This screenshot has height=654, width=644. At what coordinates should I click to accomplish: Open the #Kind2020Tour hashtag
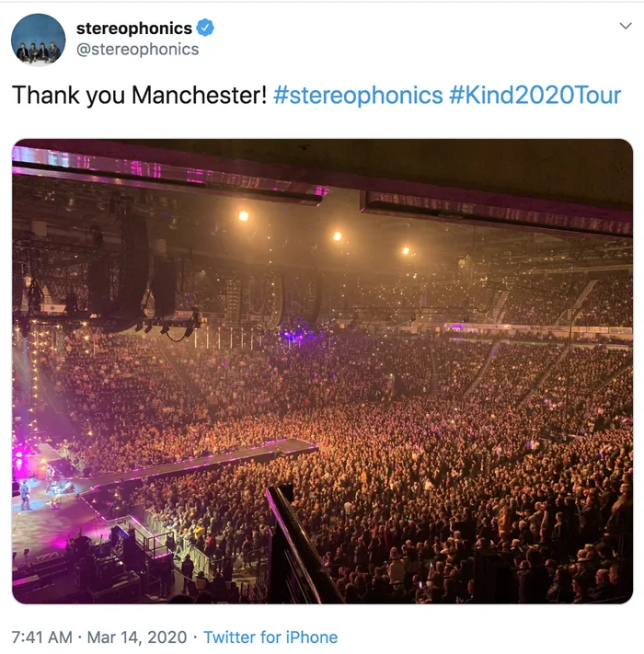535,95
